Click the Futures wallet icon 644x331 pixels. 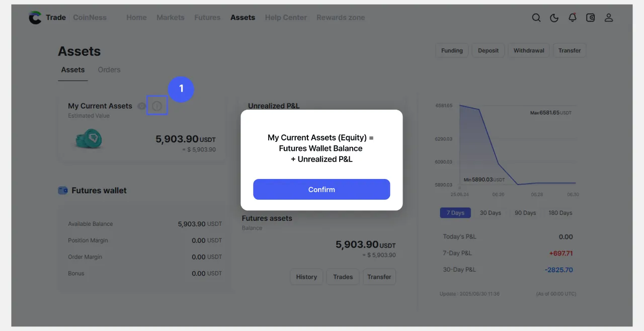(63, 191)
